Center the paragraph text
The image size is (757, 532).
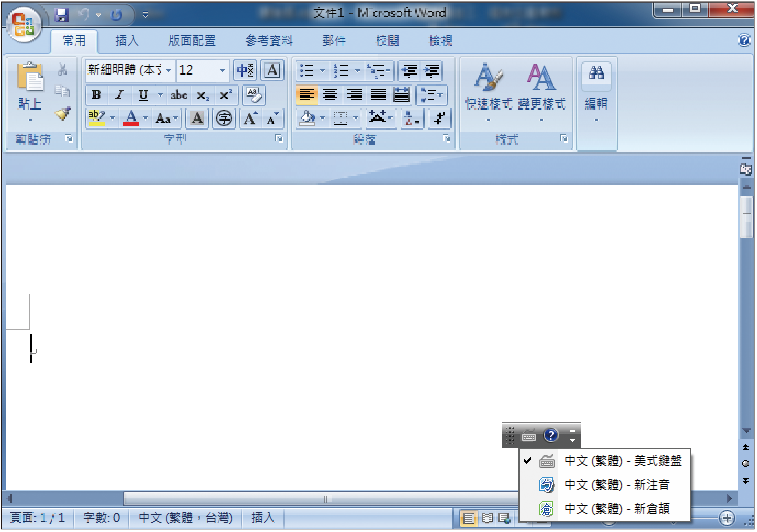(x=331, y=95)
